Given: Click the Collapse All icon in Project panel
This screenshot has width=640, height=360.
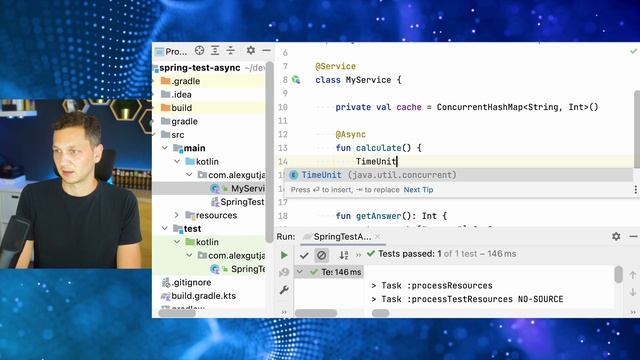Looking at the screenshot, I should coord(231,51).
